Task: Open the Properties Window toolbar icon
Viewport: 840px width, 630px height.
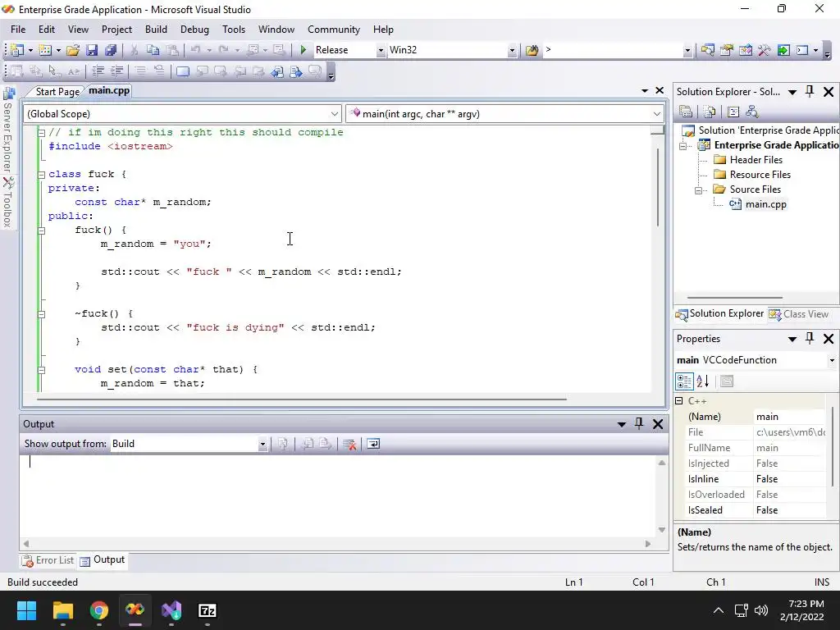Action: coord(727,50)
